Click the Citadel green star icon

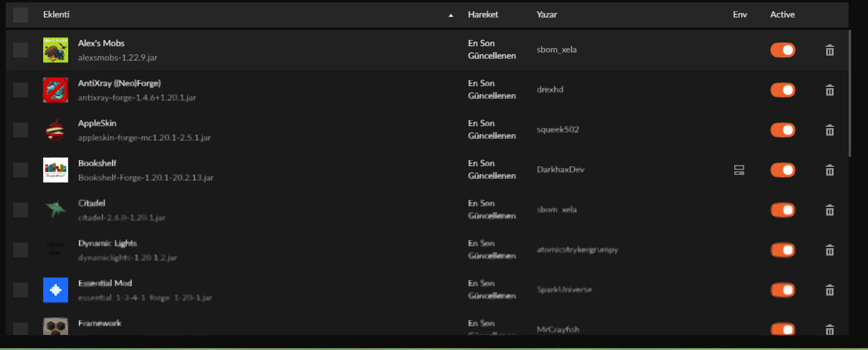click(x=56, y=210)
